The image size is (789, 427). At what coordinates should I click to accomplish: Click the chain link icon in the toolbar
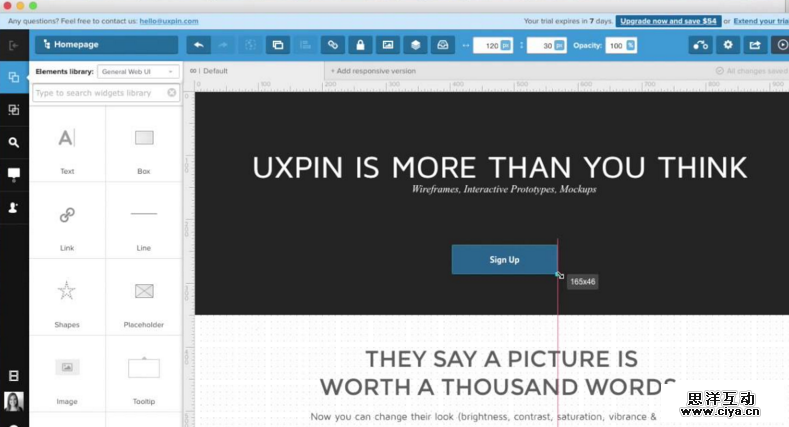point(333,45)
